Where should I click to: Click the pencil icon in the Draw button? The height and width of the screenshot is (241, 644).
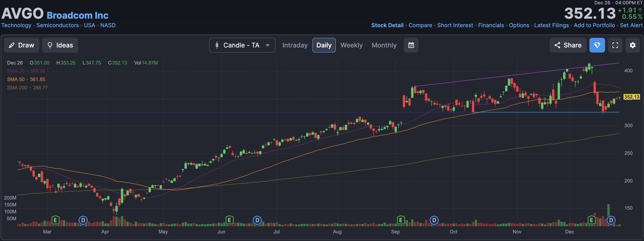tap(12, 45)
